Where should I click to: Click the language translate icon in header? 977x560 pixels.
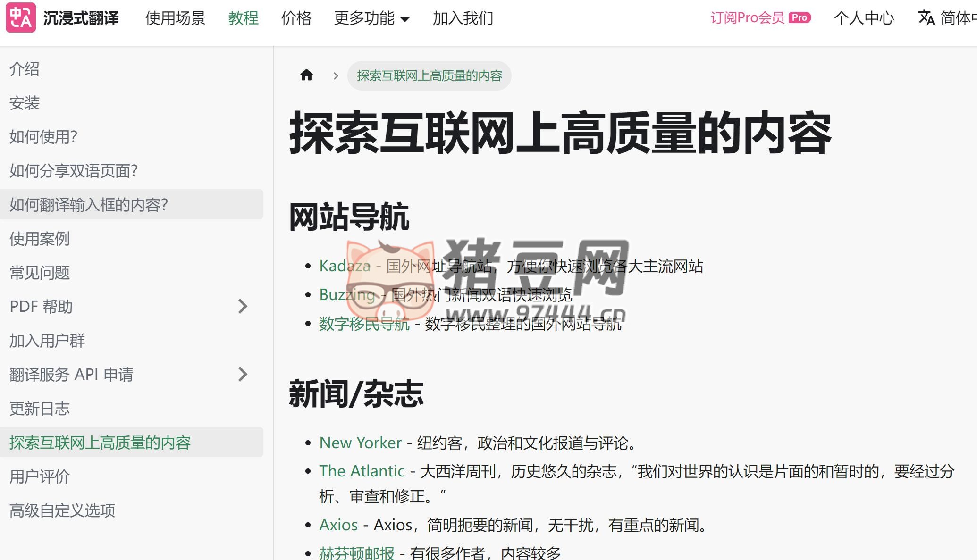click(x=926, y=18)
